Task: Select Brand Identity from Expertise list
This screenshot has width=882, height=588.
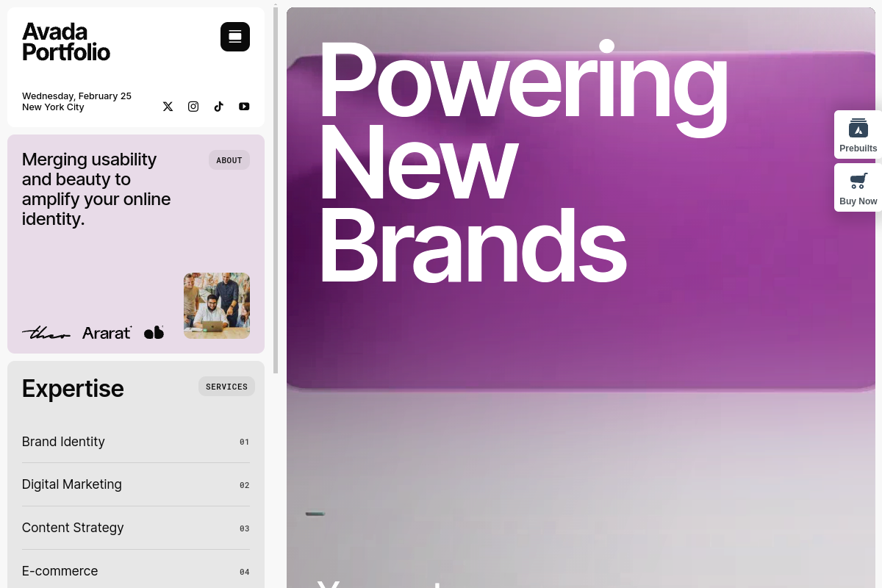Action: 63,442
